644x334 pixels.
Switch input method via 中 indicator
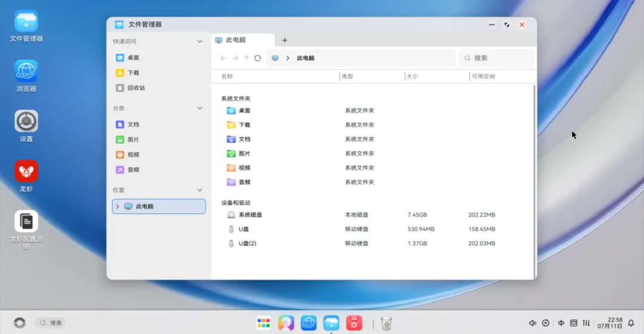pyautogui.click(x=561, y=323)
